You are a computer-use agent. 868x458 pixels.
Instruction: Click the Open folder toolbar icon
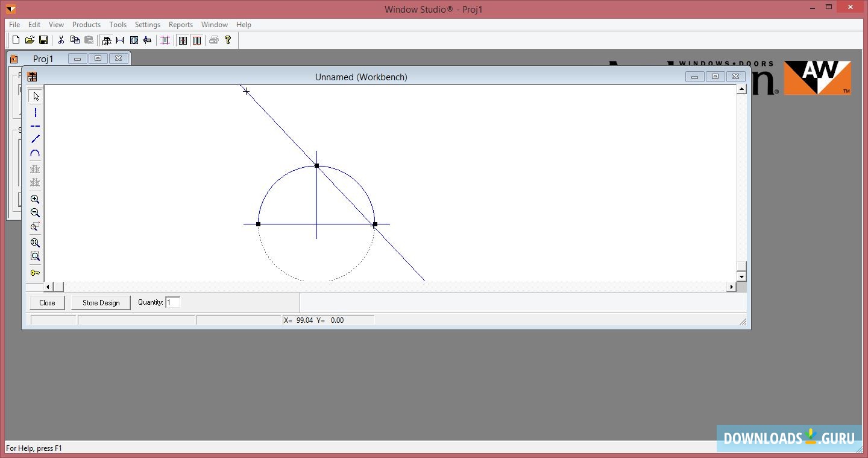click(x=30, y=40)
